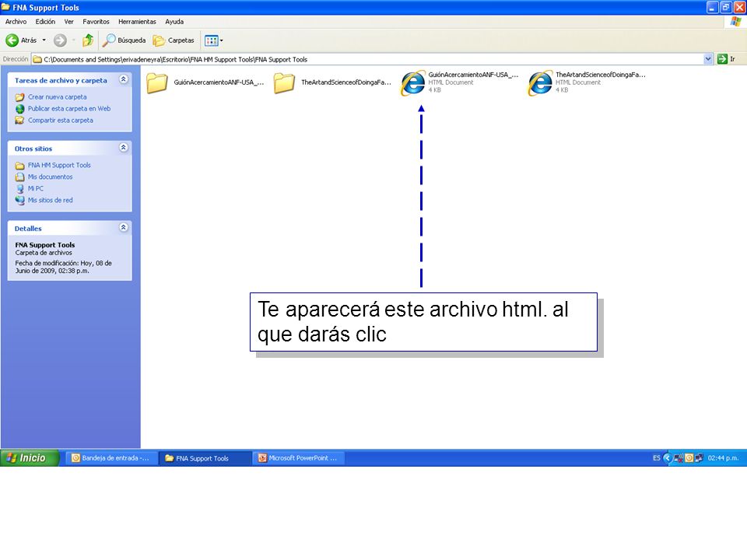
Task: Select TheArtandScienceofDoingaFa folder icon
Action: pyautogui.click(x=284, y=83)
